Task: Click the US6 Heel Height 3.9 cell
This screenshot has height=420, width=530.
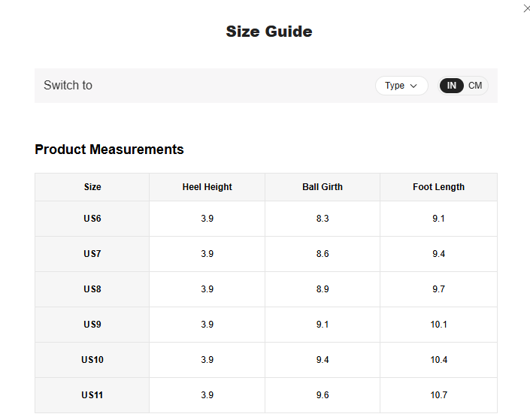Action: 207,219
